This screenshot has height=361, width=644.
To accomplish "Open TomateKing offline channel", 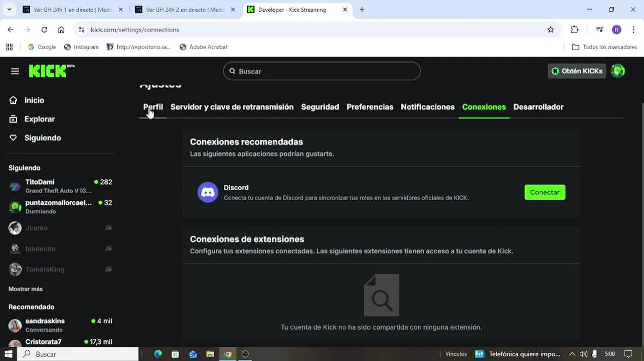I will [60, 269].
